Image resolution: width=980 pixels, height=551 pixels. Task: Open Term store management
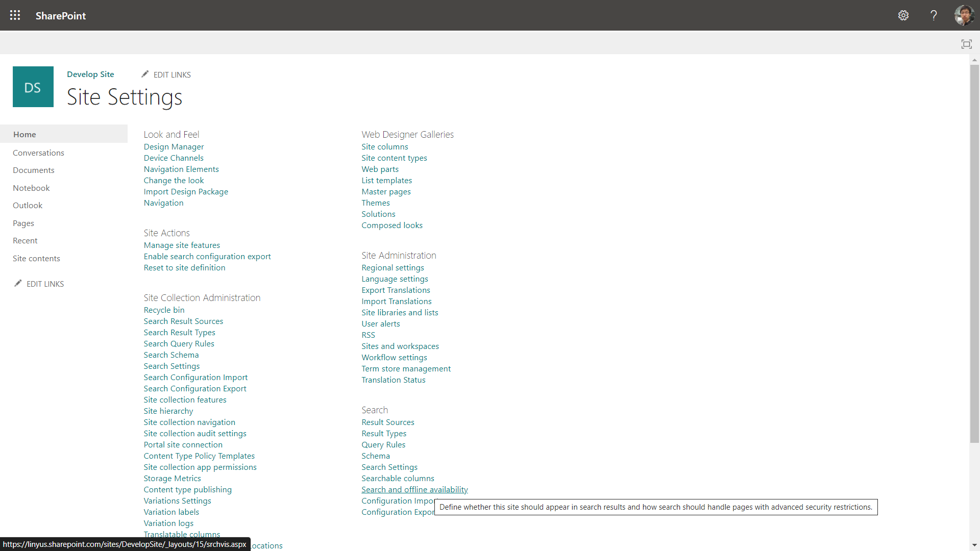406,368
